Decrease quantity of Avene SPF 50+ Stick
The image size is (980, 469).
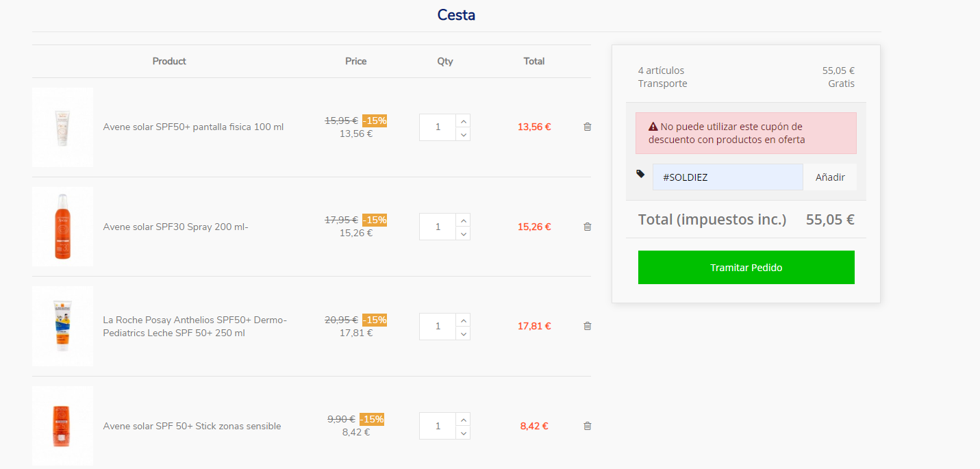coord(464,433)
